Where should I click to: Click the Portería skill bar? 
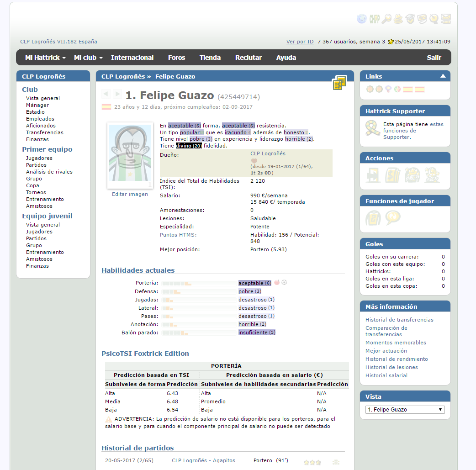point(199,283)
